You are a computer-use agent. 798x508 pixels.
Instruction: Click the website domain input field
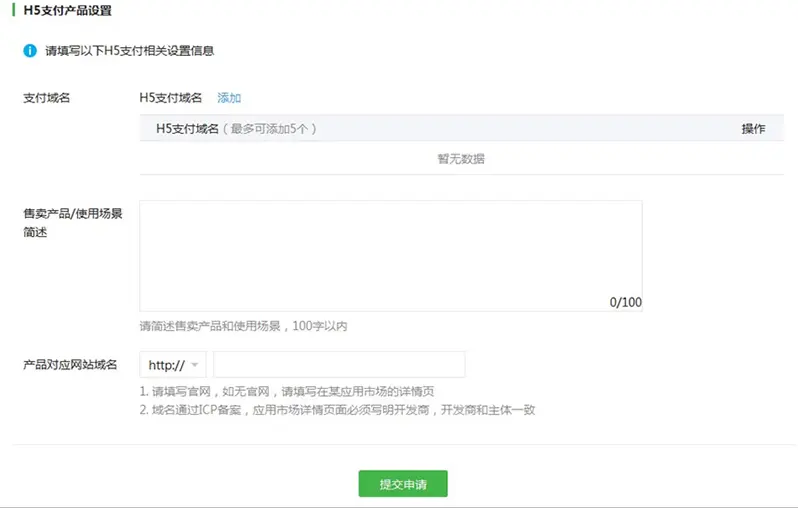tap(339, 365)
